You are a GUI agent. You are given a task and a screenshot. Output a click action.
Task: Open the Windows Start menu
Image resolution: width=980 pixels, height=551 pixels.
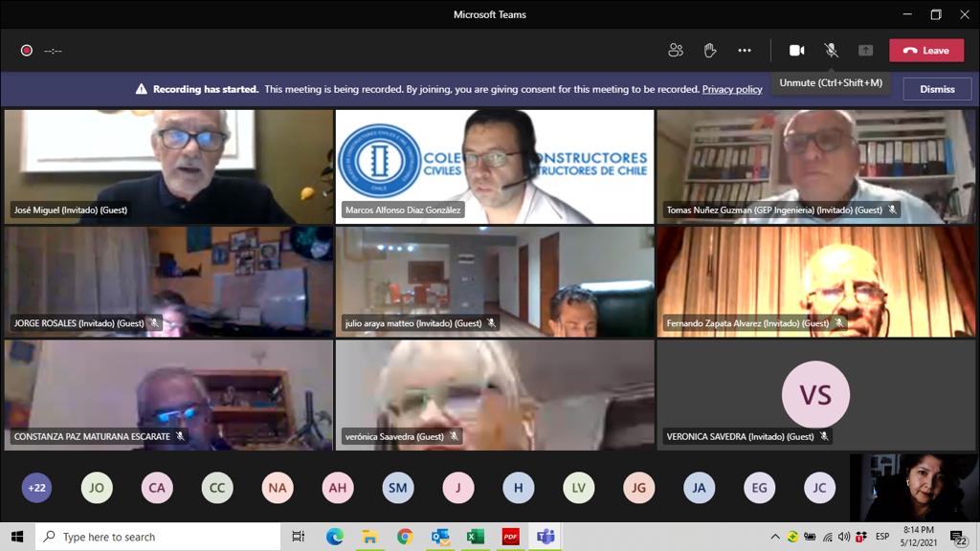click(17, 537)
